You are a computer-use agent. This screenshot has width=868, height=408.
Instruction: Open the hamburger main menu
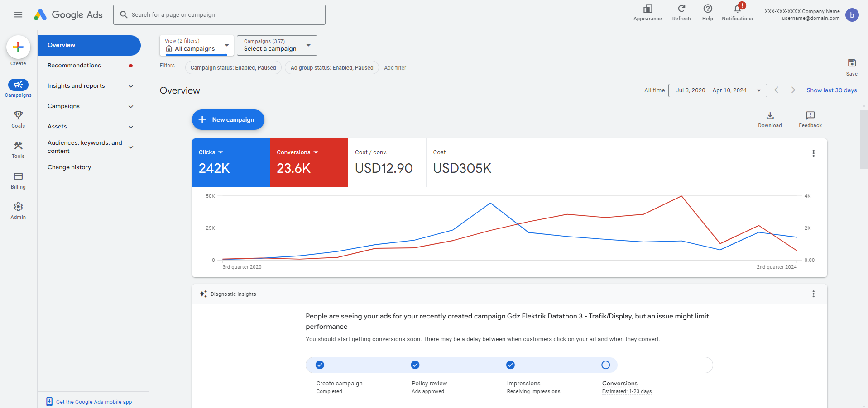[x=18, y=15]
